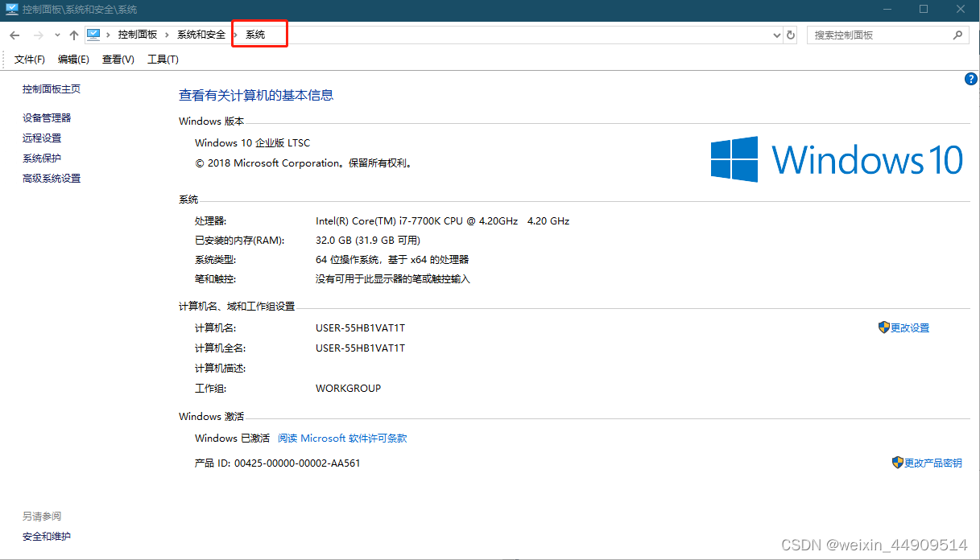Open the recent locations dropdown arrow
This screenshot has width=980, height=560.
57,35
